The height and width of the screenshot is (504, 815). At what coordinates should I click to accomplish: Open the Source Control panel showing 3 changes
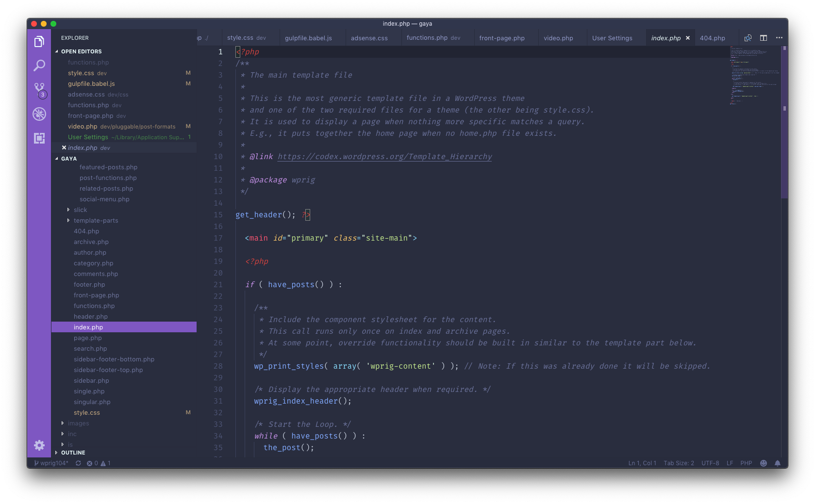pyautogui.click(x=39, y=89)
